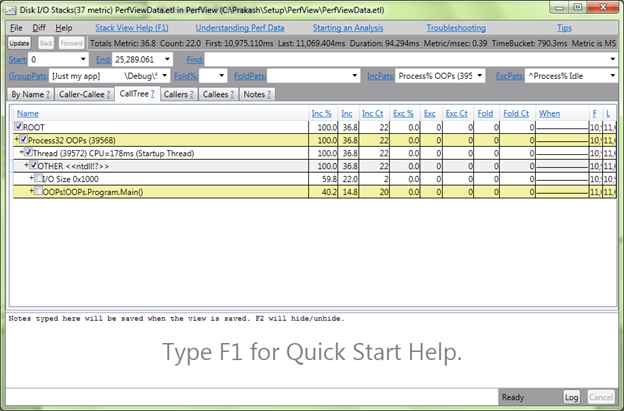Viewport: 624px width, 411px height.
Task: Sort by the Fold Ct column header
Action: point(516,113)
